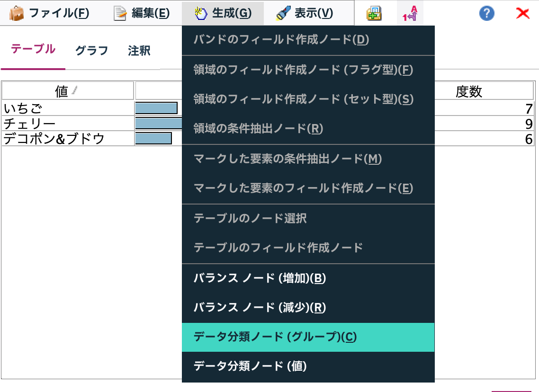539x392 pixels.
Task: Open the ファイル menu
Action: point(52,12)
